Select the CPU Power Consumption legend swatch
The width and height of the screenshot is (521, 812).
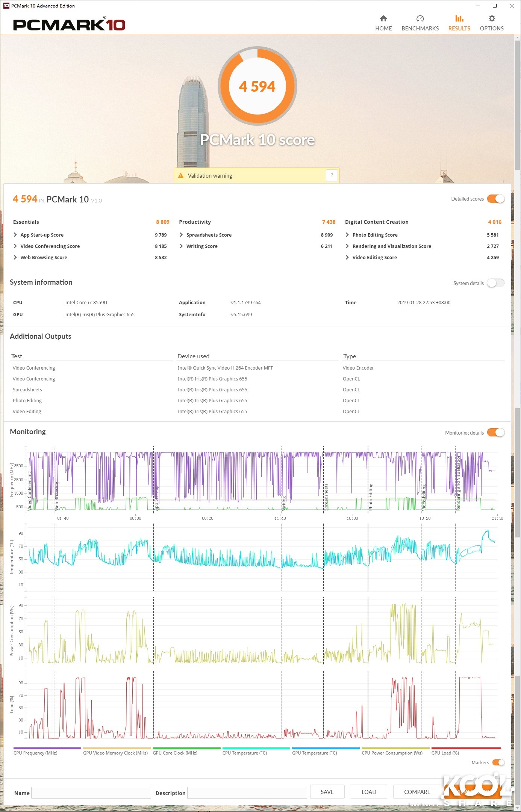(x=395, y=748)
